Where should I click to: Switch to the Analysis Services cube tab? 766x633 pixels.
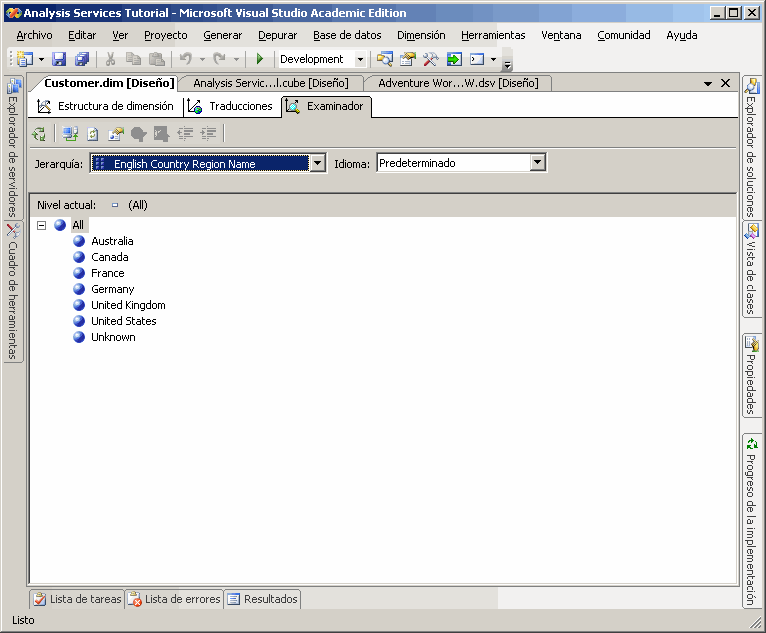click(x=271, y=83)
